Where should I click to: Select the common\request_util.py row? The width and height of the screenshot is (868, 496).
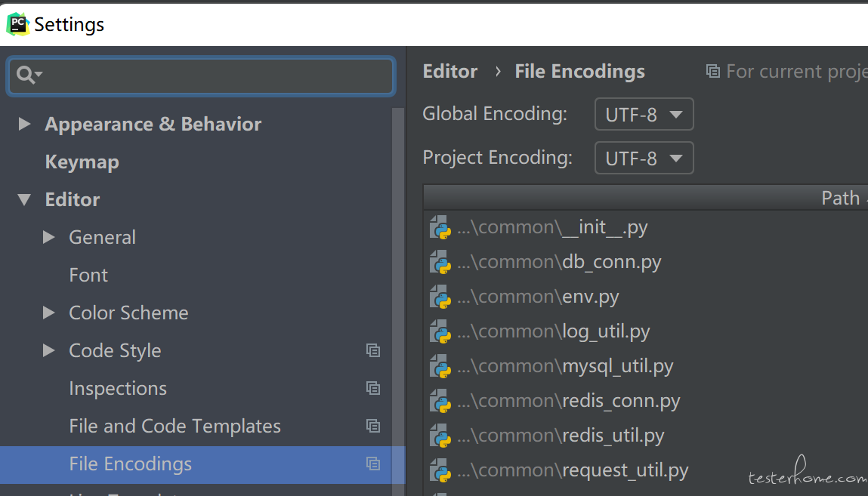tap(645, 470)
